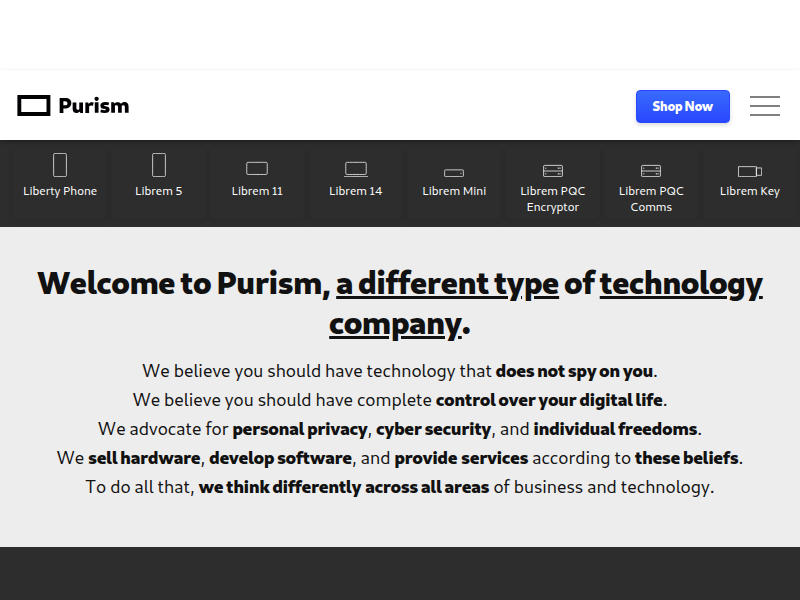Open the Librem Mini label

[454, 191]
